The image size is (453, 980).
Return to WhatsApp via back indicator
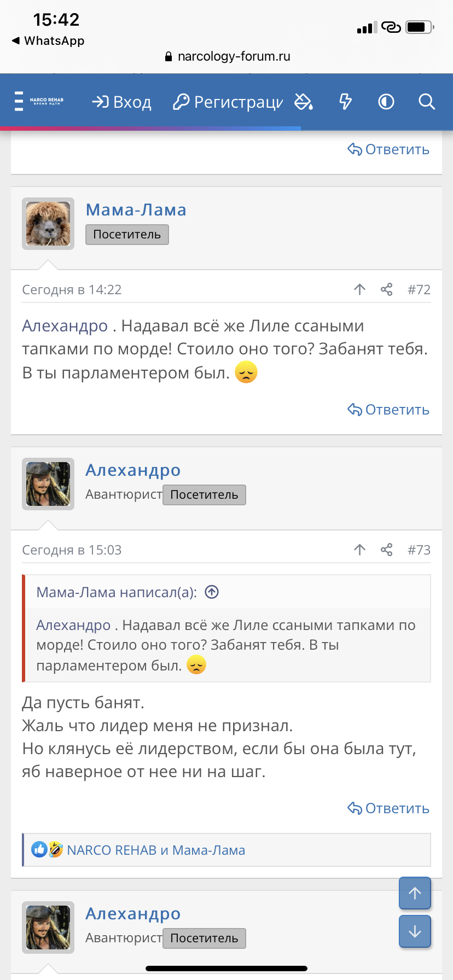tap(48, 41)
